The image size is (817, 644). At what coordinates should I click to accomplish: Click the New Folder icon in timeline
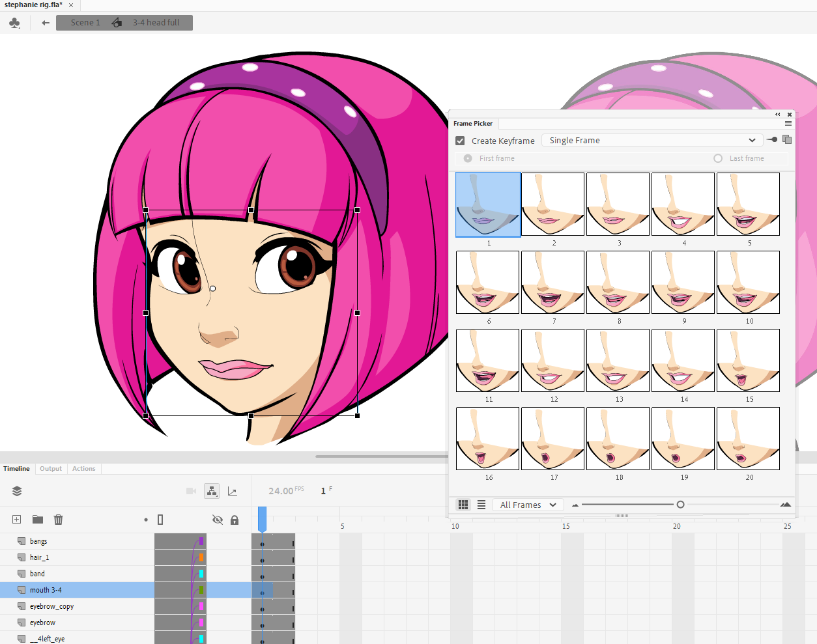click(38, 520)
